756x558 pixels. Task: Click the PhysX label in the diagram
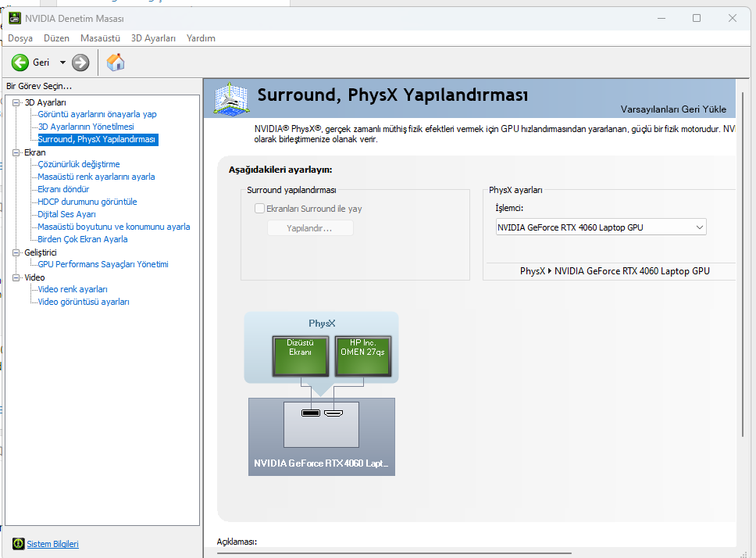(x=322, y=324)
